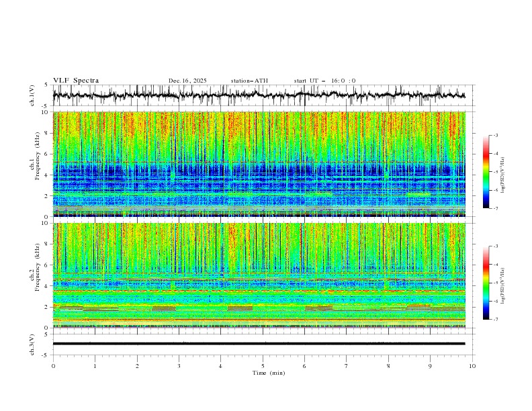Click the "ch.1(V)" axis label
The width and height of the screenshot is (532, 411).
click(32, 95)
